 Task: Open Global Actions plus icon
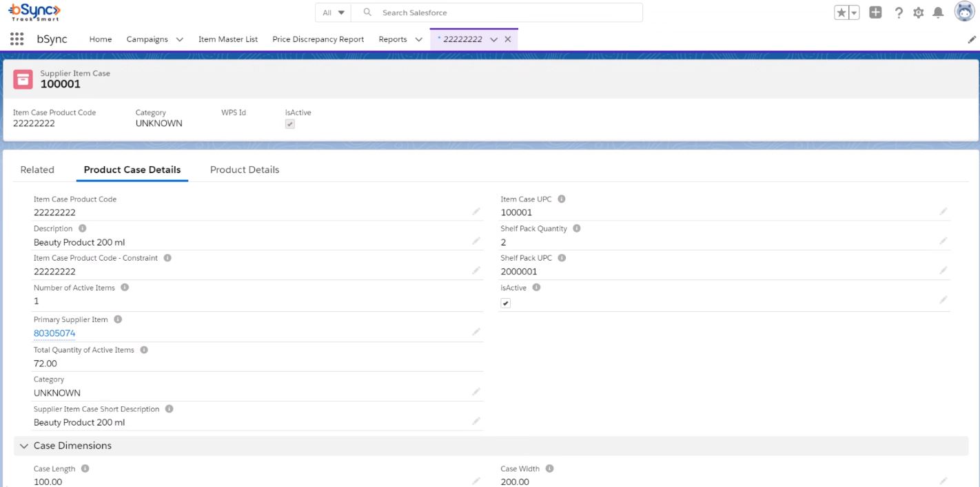tap(875, 12)
